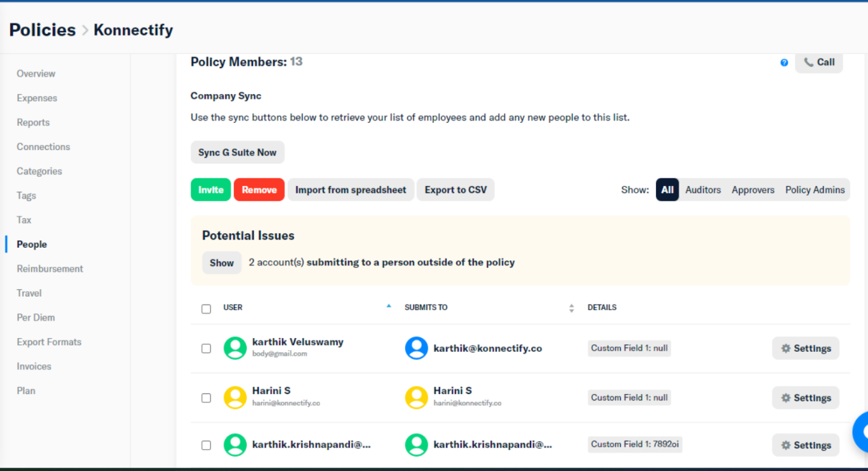Open Reimbursement in sidebar
Screen dimensions: 868x471
[50, 269]
